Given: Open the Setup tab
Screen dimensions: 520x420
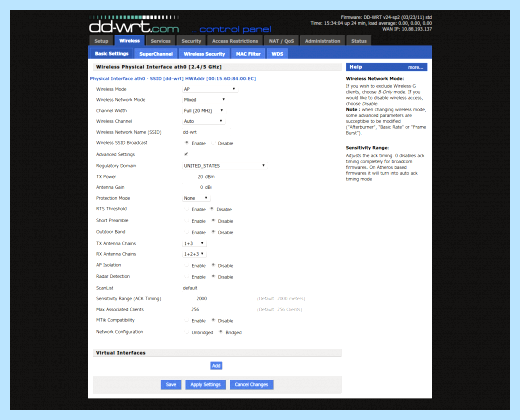Looking at the screenshot, I should 101,41.
